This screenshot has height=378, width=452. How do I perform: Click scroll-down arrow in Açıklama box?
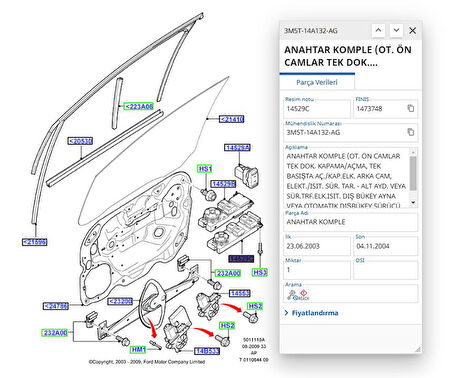tap(413, 202)
